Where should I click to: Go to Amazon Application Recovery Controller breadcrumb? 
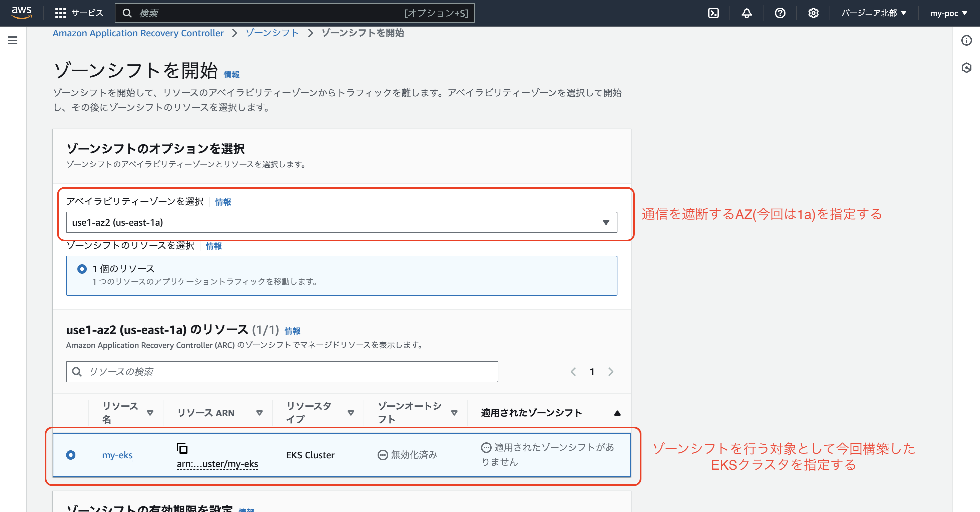138,33
